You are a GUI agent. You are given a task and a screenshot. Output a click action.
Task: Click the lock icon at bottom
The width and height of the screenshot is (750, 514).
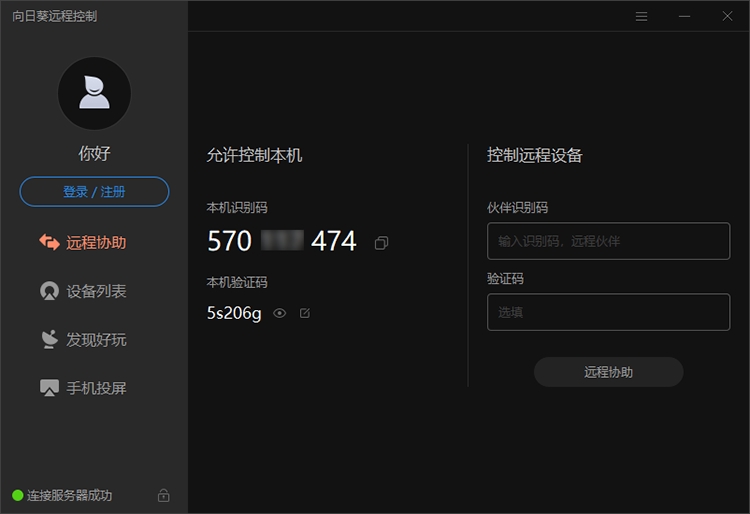[x=164, y=495]
